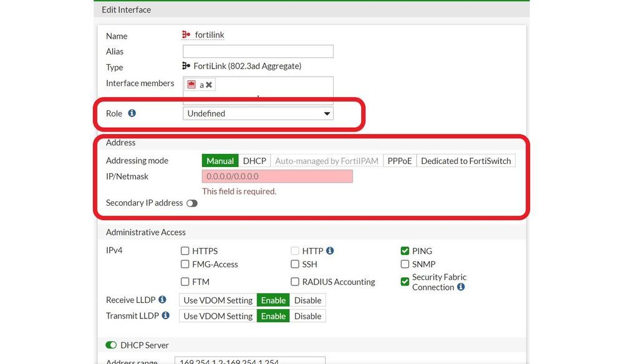Enable the HTTPS checkbox
The height and width of the screenshot is (364, 623).
[185, 251]
